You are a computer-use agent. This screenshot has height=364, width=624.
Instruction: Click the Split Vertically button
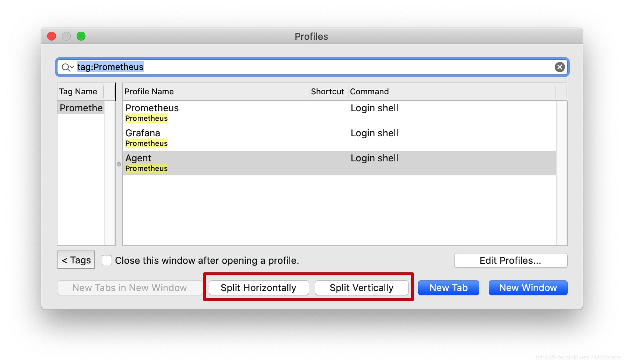(361, 288)
